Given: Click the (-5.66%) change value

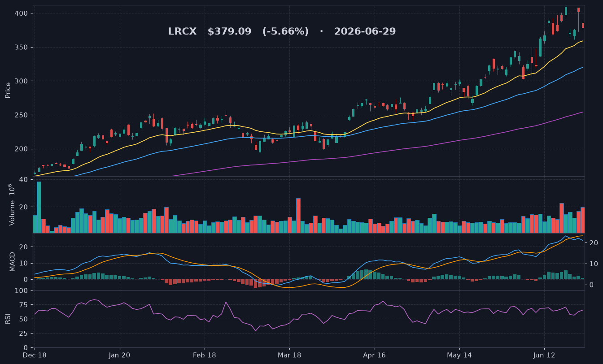Looking at the screenshot, I should pyautogui.click(x=285, y=32).
